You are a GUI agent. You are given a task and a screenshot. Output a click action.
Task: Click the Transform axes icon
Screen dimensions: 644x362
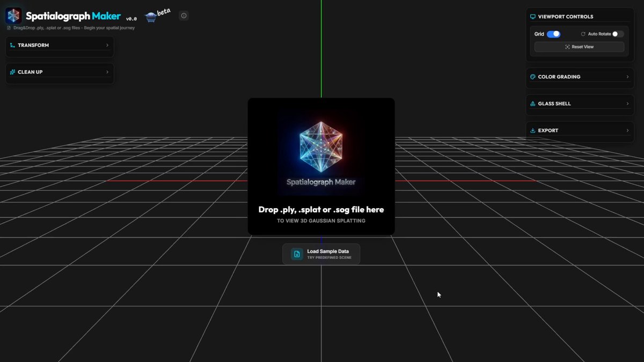coord(12,46)
